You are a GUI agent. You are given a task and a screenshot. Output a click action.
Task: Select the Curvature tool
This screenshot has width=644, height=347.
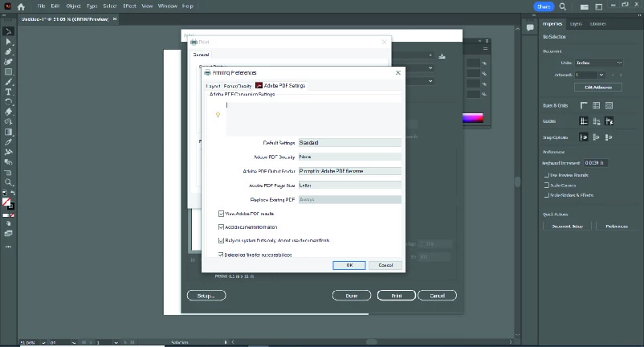pos(8,62)
